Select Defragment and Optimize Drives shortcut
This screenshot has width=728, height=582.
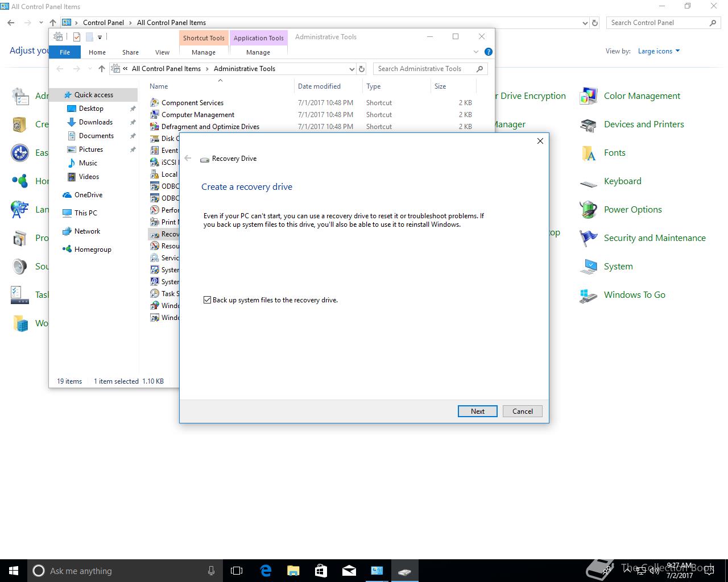(210, 127)
